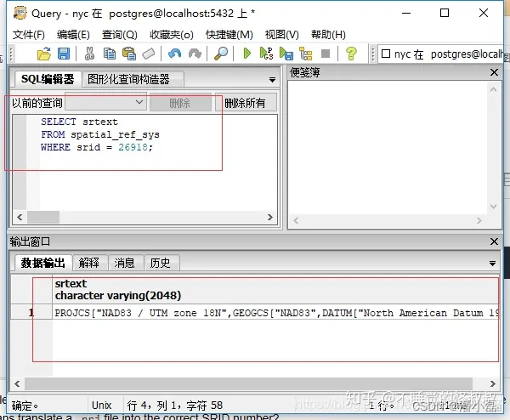Image resolution: width=510 pixels, height=420 pixels.
Task: Select the srtext column header
Action: click(x=275, y=290)
